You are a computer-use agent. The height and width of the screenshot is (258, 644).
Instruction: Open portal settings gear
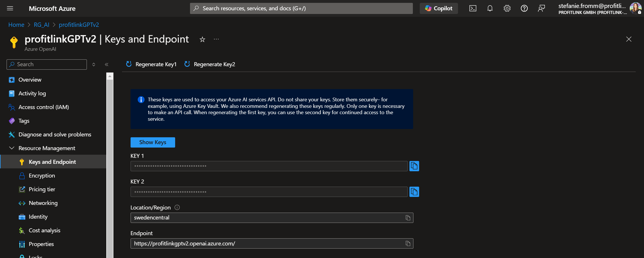(x=507, y=8)
